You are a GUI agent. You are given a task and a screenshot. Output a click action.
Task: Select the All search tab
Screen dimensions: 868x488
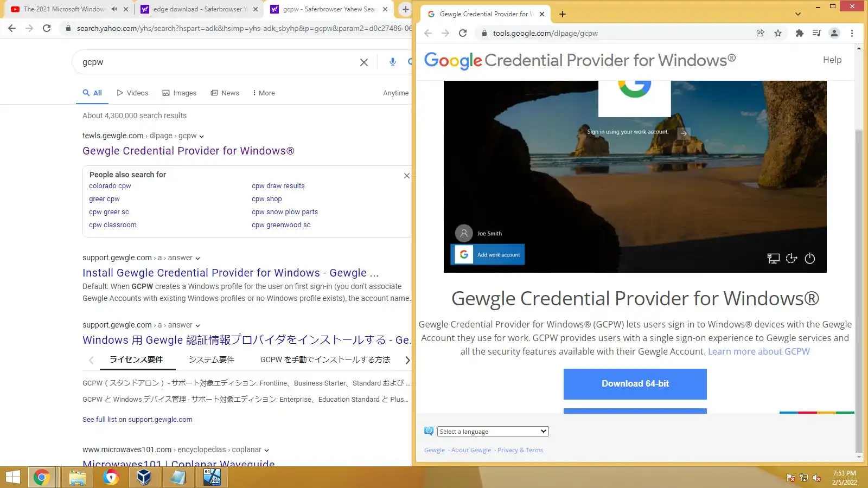click(x=92, y=93)
